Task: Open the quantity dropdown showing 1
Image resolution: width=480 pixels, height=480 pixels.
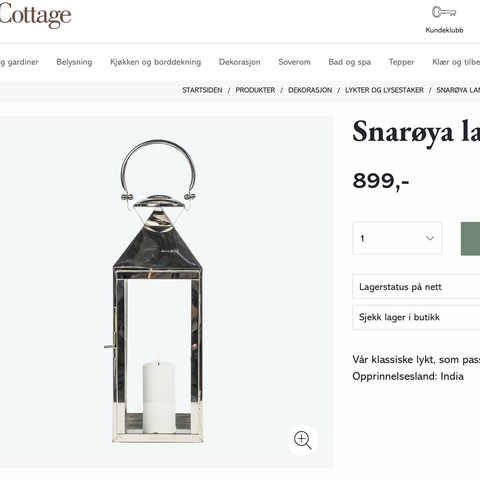Action: point(397,238)
